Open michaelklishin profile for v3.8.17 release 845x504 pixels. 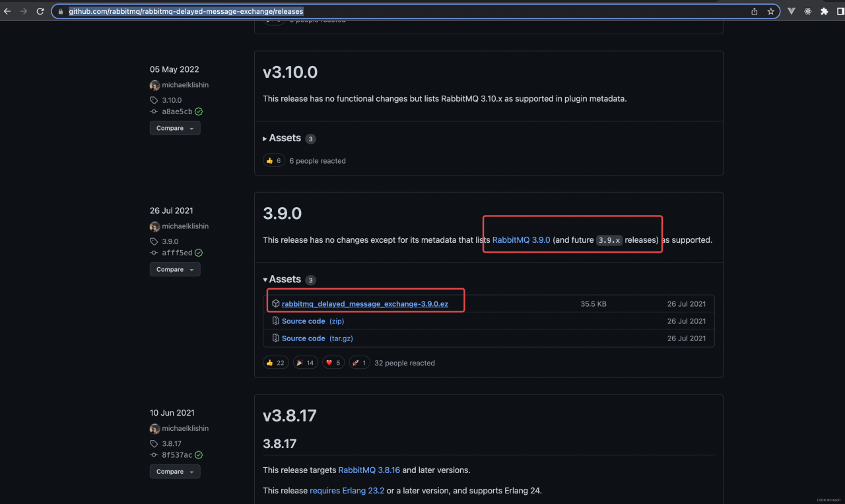pos(185,428)
